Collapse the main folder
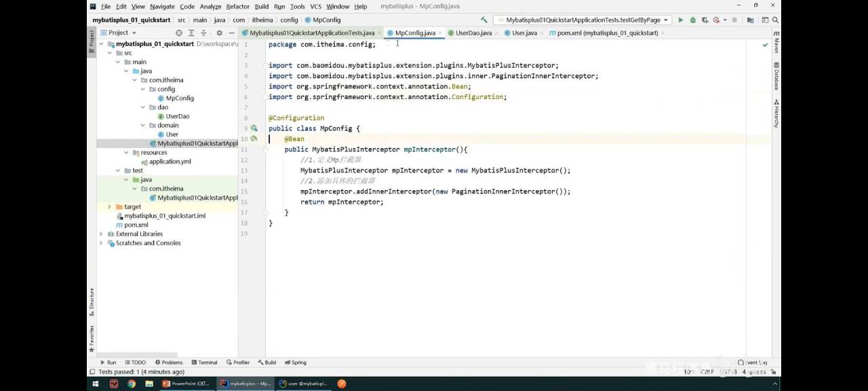Viewport: 868px width, 391px height. click(x=118, y=62)
